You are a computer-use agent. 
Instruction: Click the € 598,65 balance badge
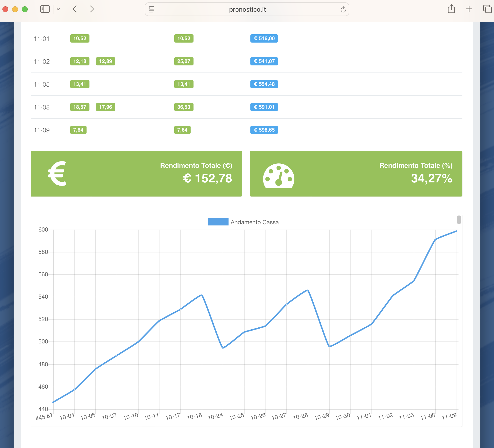pyautogui.click(x=264, y=130)
